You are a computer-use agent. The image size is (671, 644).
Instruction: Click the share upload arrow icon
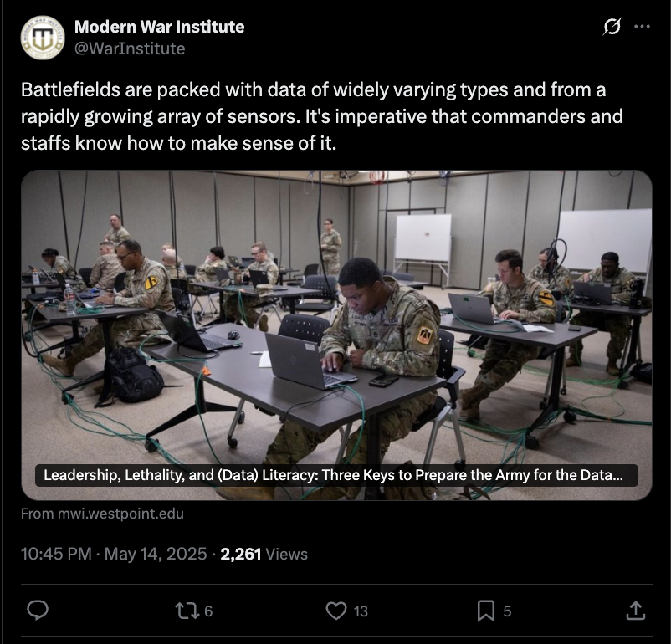pyautogui.click(x=636, y=611)
